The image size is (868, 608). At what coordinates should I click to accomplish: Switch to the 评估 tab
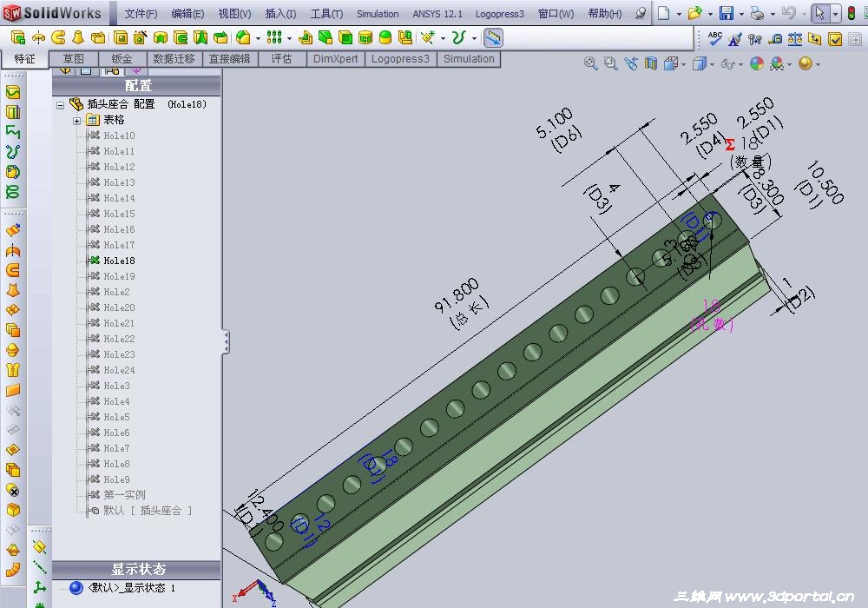(281, 59)
